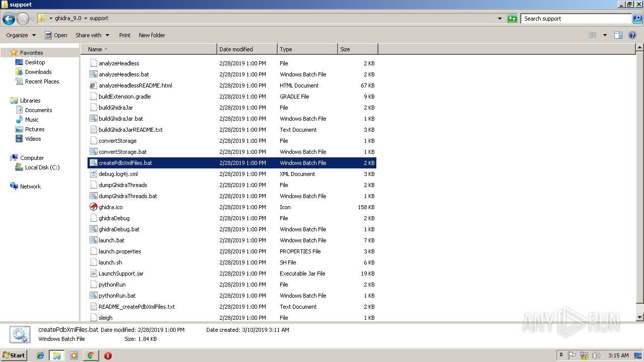Click the Change your view icon

tap(593, 35)
